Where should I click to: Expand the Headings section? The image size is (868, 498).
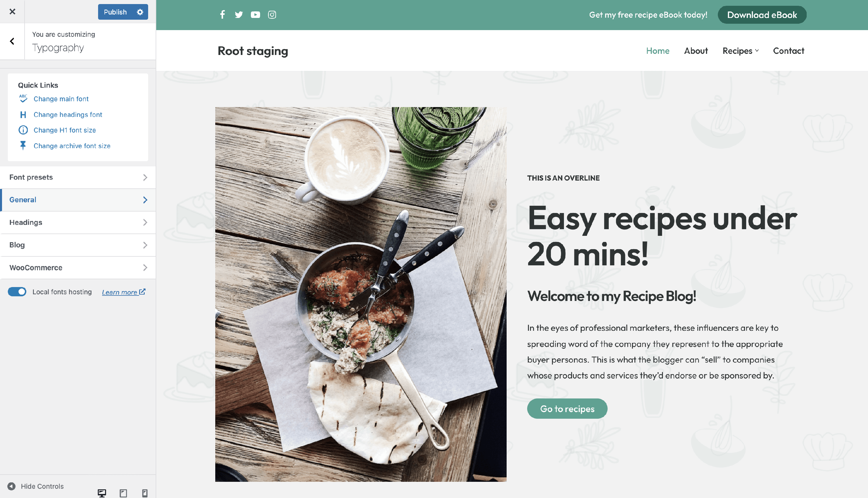pos(78,222)
